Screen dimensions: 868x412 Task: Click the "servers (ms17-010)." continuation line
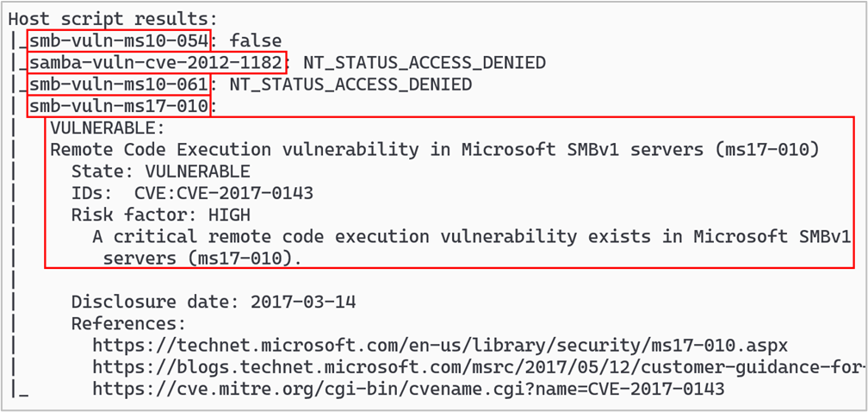click(202, 259)
